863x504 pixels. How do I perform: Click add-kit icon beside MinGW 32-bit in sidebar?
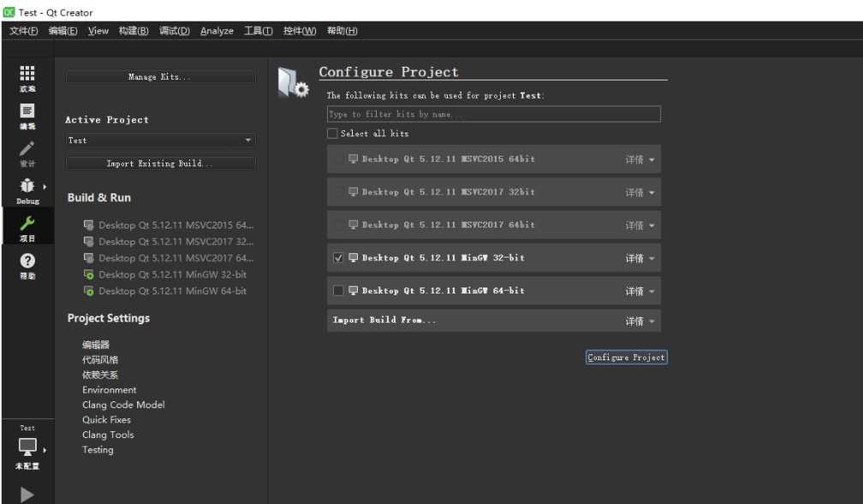(x=88, y=274)
